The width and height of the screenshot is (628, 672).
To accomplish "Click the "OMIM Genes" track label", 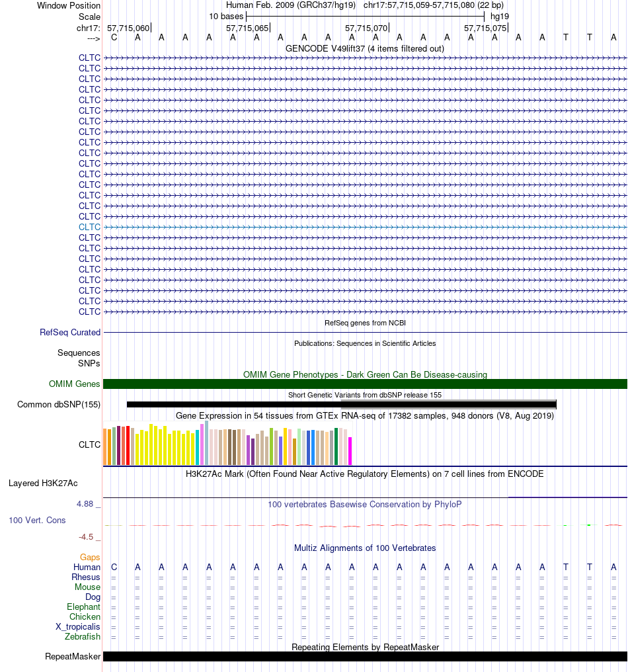I will pos(75,384).
